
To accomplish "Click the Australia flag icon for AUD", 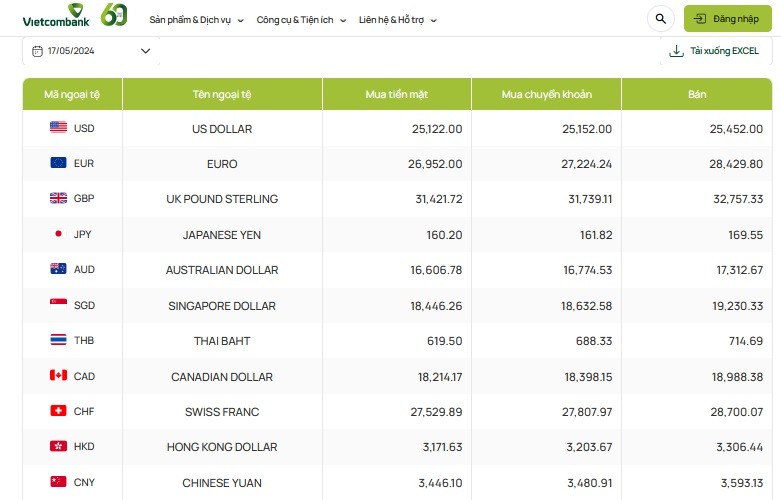I will click(x=58, y=268).
